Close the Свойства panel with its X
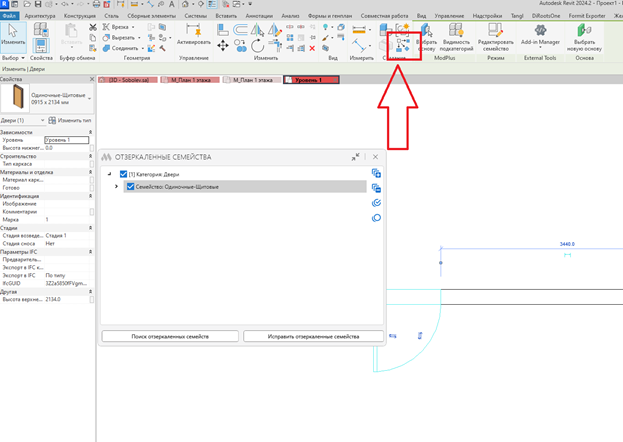The width and height of the screenshot is (623, 442). 92,79
